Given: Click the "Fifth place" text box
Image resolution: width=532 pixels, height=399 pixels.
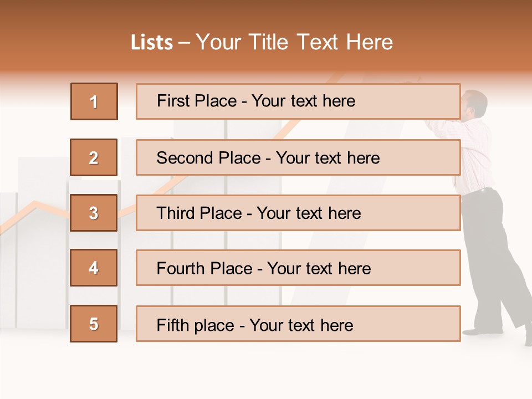Looking at the screenshot, I should tap(298, 324).
